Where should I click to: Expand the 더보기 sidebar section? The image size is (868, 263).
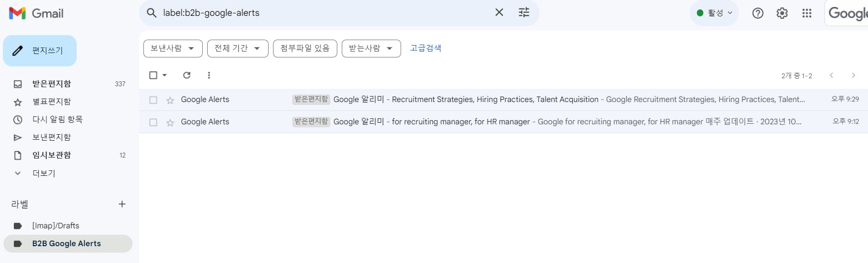[x=44, y=173]
